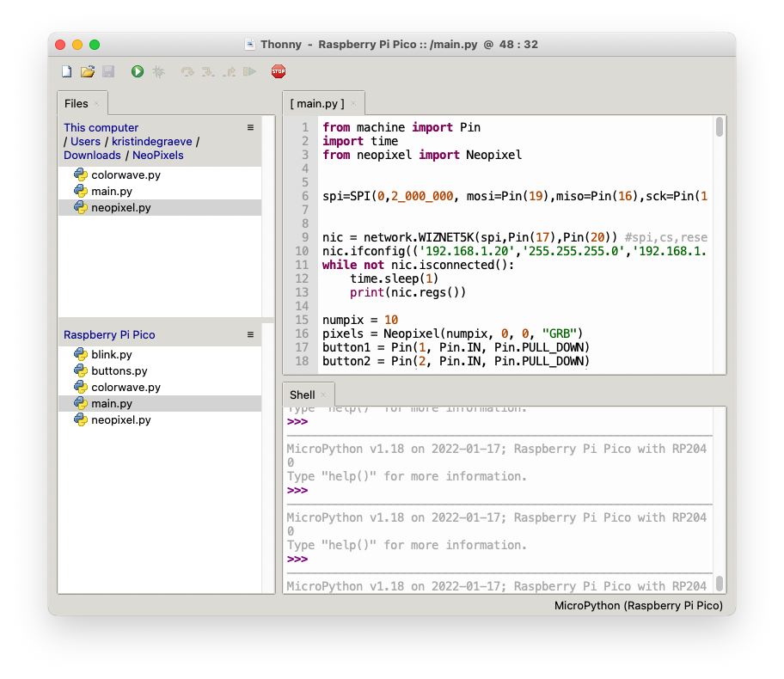Stop the backend with red STOP icon
The height and width of the screenshot is (679, 784).
(279, 71)
